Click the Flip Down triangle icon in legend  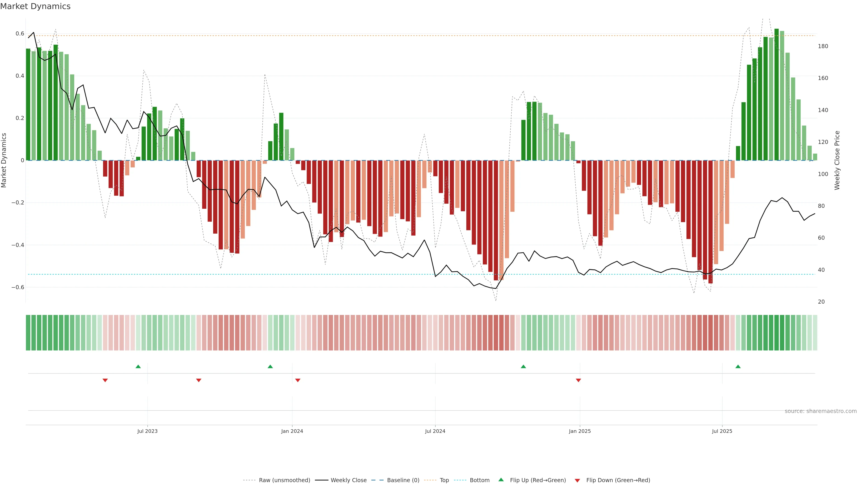pyautogui.click(x=577, y=481)
